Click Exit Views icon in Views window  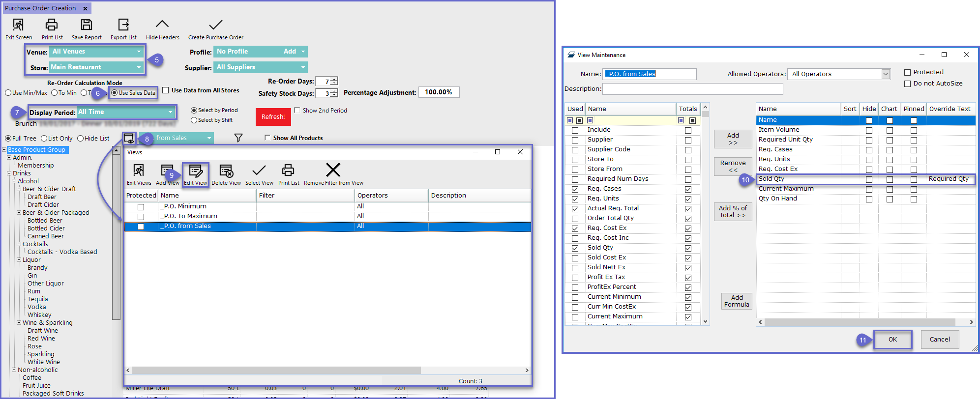coord(139,171)
